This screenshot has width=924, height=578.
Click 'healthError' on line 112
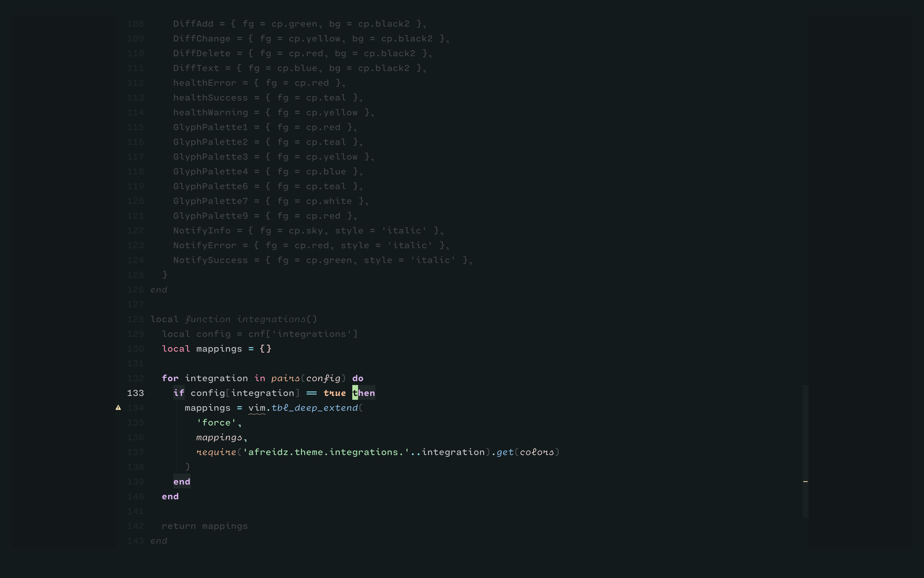[x=205, y=83]
